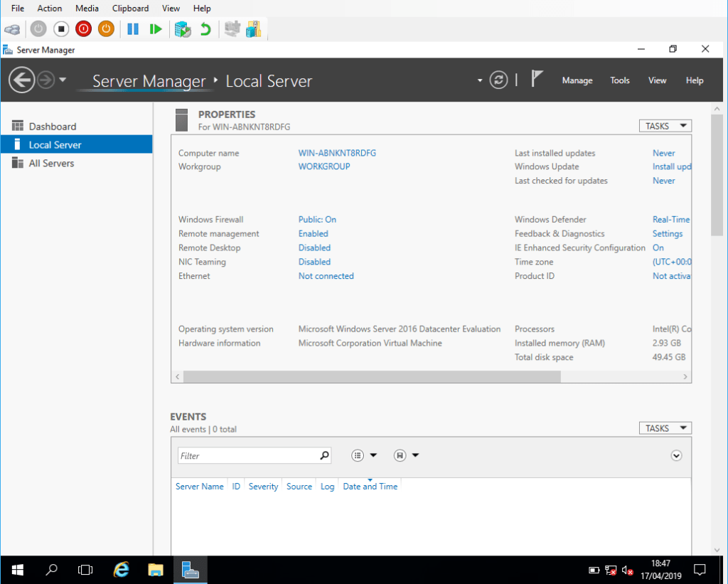
Task: Click Feedback & Diagnostics Settings link
Action: (x=668, y=233)
